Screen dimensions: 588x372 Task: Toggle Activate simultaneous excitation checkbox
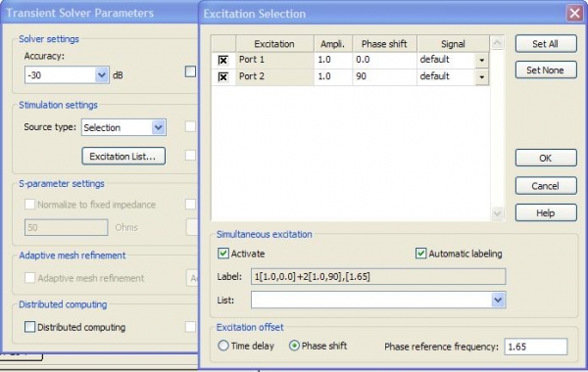click(223, 254)
